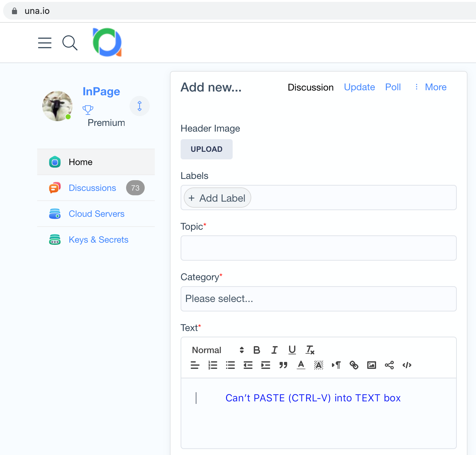Click the Topic input field
476x455 pixels.
(x=318, y=248)
